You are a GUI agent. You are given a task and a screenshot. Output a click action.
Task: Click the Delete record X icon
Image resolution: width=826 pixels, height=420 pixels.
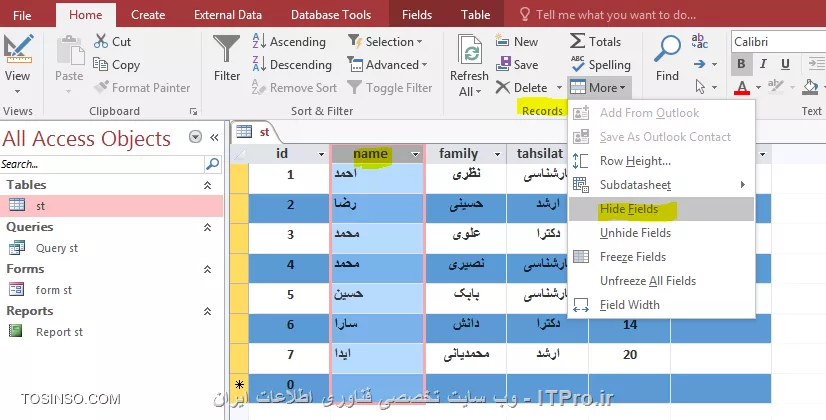pyautogui.click(x=503, y=87)
